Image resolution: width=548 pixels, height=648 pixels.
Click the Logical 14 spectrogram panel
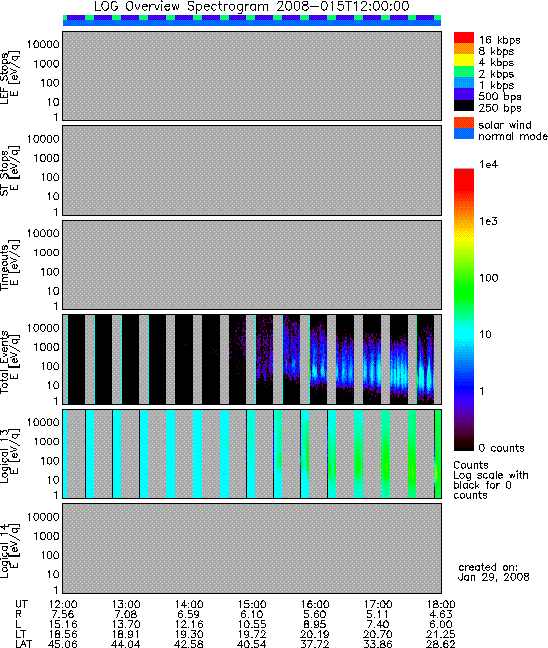tap(252, 548)
